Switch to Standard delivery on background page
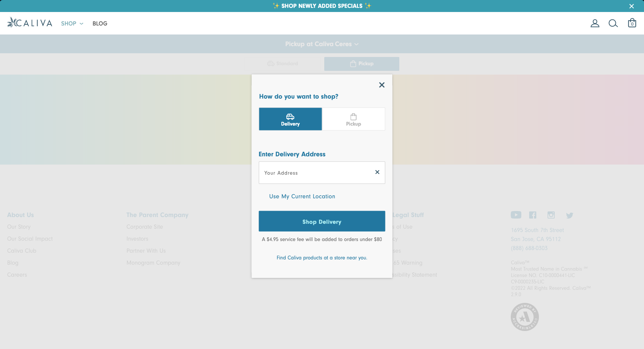Viewport: 644px width, 349px height. [283, 64]
